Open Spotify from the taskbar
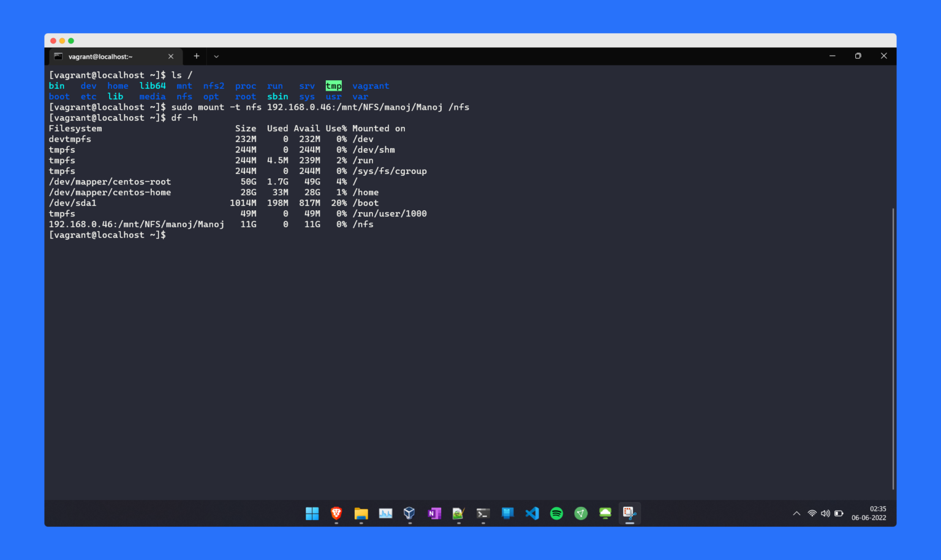 pos(556,513)
